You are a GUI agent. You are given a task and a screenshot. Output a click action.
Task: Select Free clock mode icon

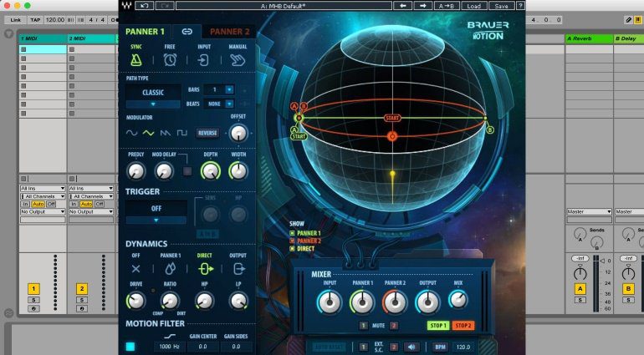[170, 60]
